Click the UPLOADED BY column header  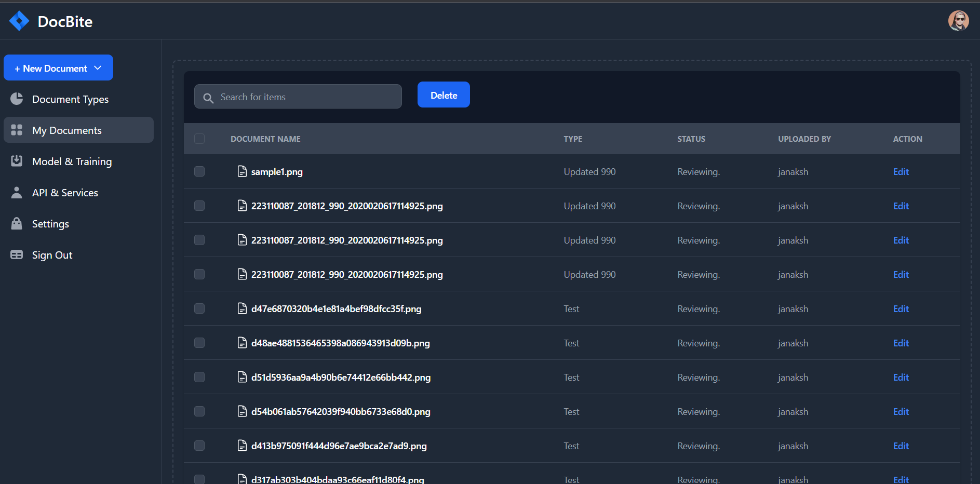click(804, 139)
